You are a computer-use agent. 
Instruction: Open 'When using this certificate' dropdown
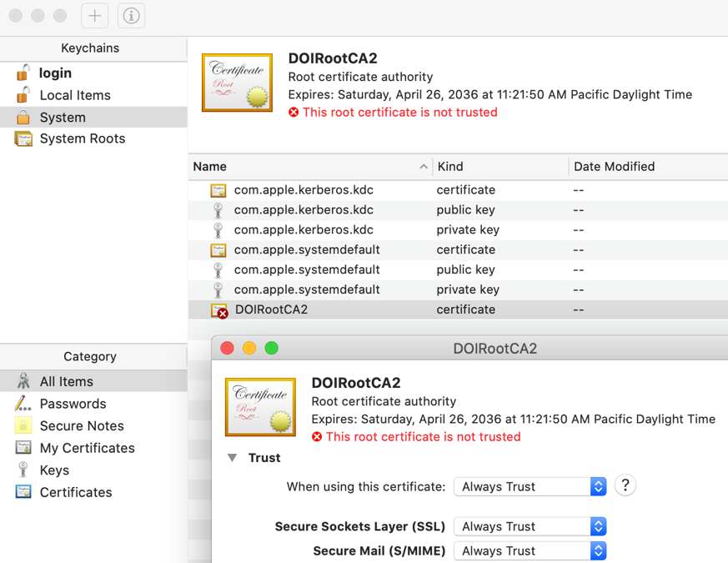pos(530,486)
